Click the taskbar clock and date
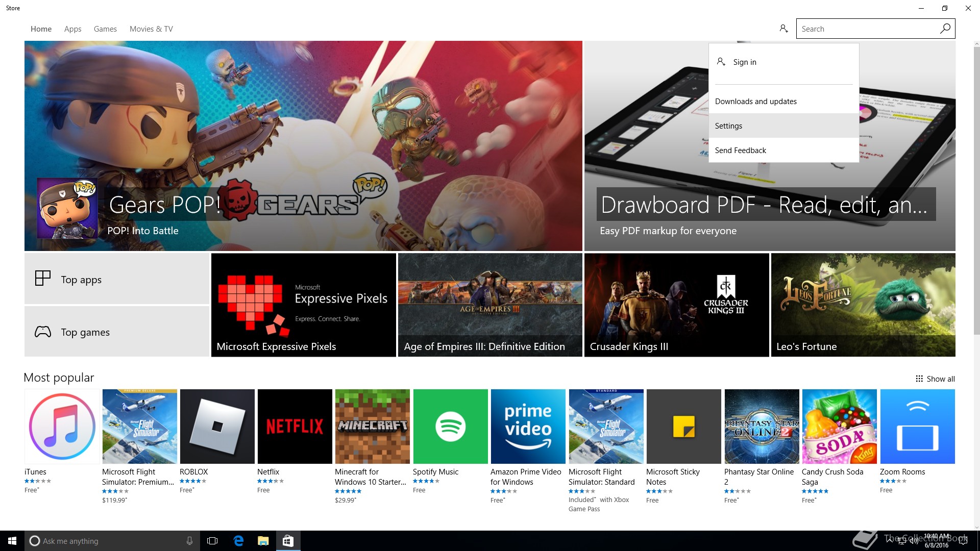980x551 pixels. coord(937,541)
